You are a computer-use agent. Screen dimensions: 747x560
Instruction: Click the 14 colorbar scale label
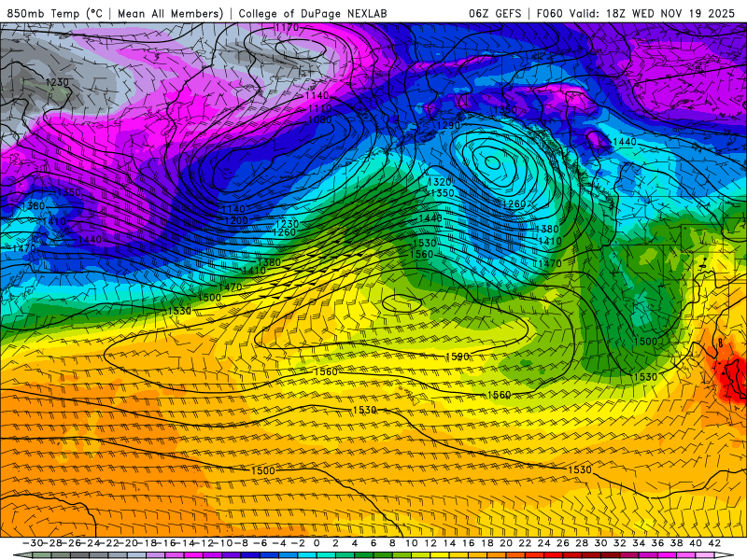[x=449, y=543]
